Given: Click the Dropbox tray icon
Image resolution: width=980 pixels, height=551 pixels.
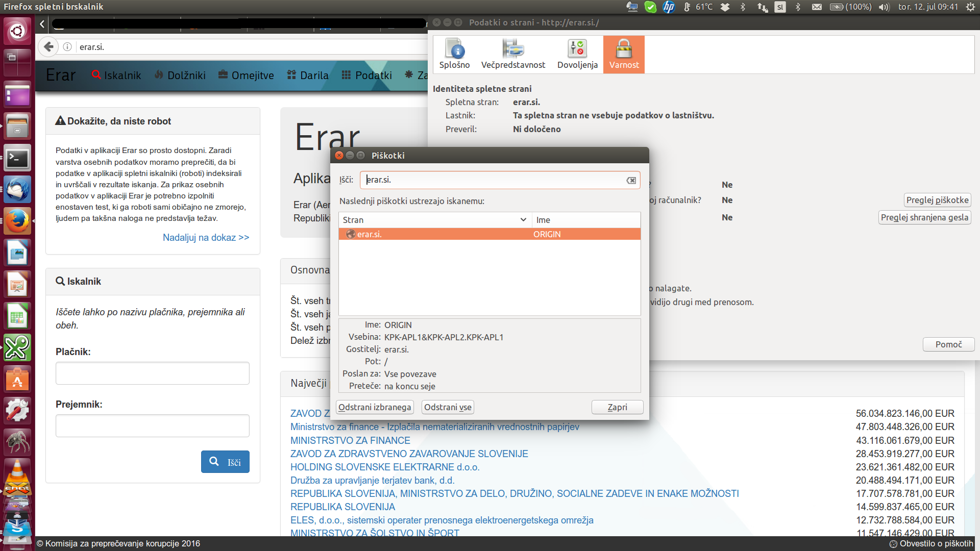Looking at the screenshot, I should pyautogui.click(x=725, y=7).
